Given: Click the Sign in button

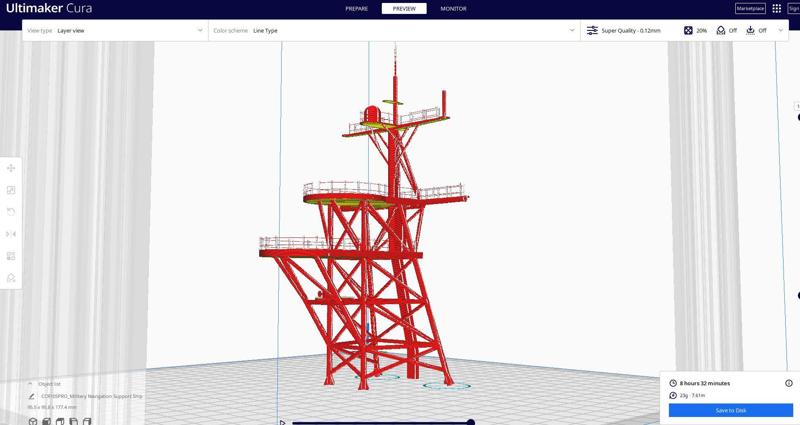Looking at the screenshot, I should point(794,9).
